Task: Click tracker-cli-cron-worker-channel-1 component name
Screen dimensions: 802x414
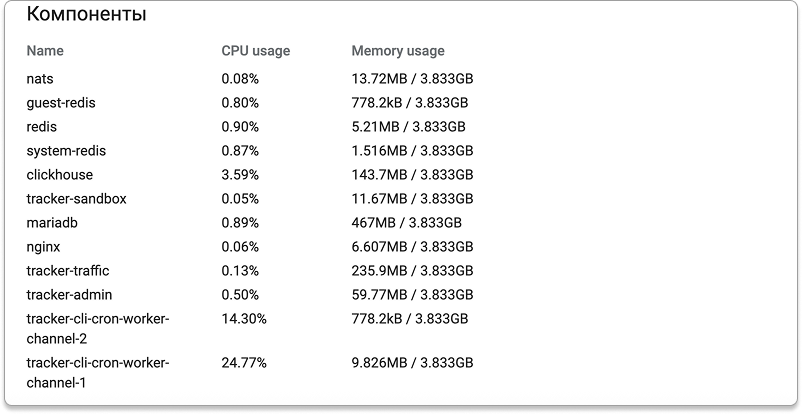Action: 98,372
